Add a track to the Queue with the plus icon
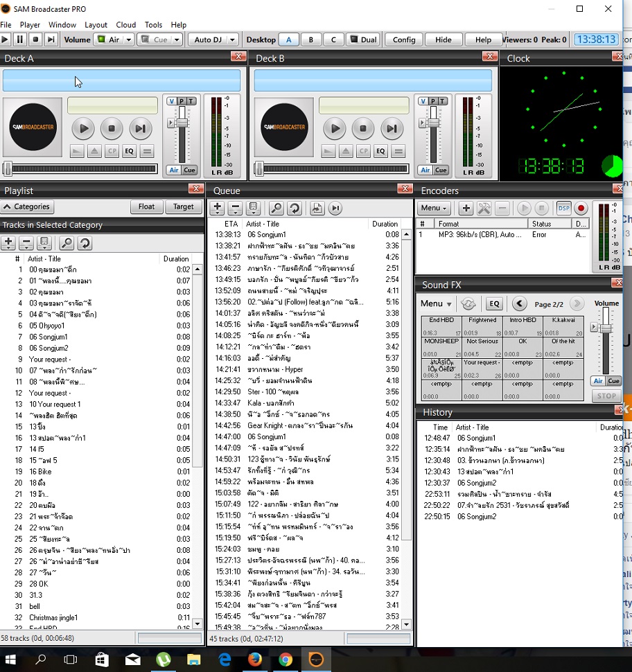This screenshot has width=632, height=672. (x=218, y=209)
